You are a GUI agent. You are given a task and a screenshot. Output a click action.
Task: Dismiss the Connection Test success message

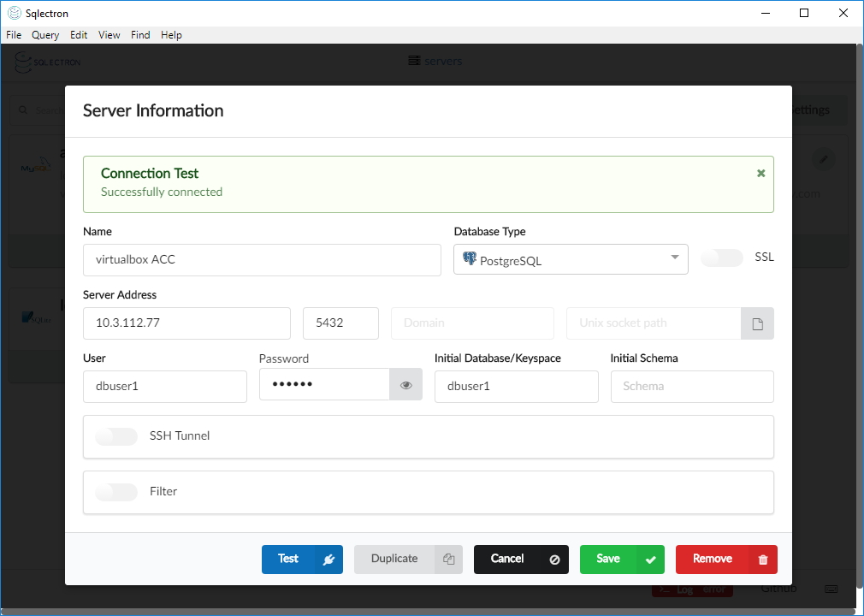click(x=760, y=173)
